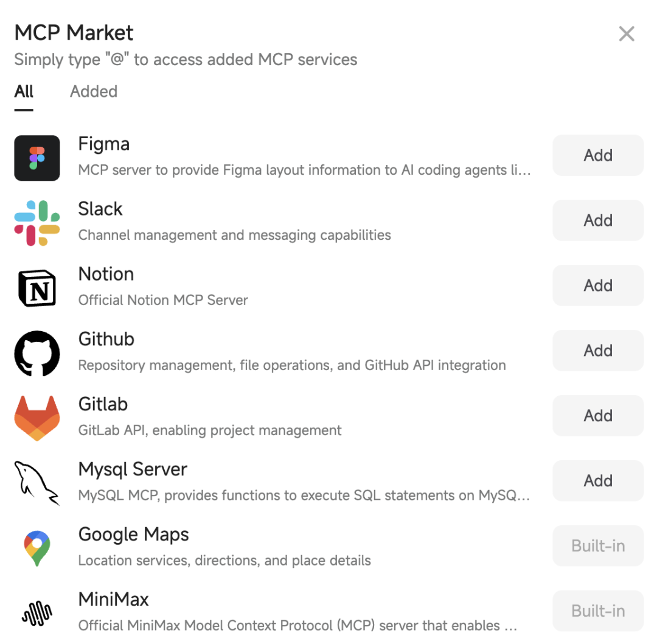657x644 pixels.
Task: Click the MiniMax waveform icon
Action: (37, 613)
